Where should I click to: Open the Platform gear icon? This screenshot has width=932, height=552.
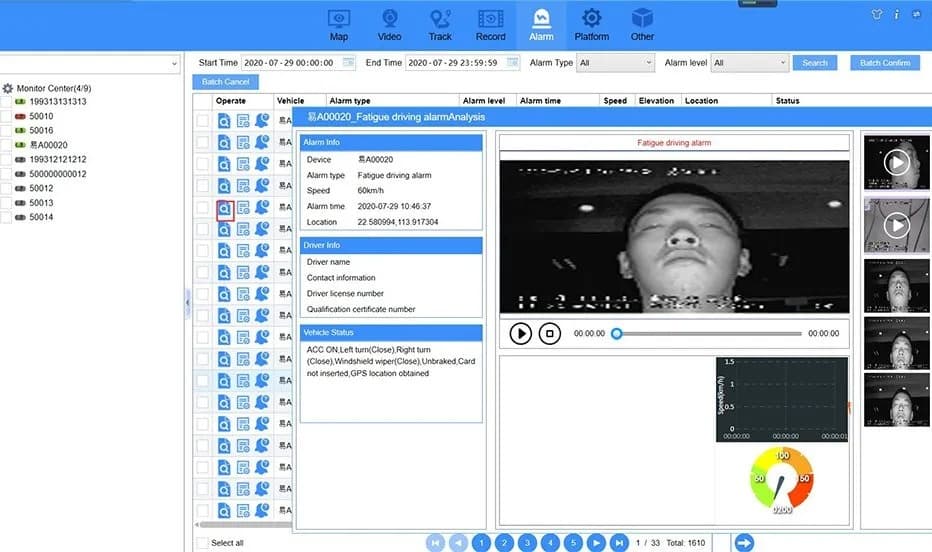(591, 18)
